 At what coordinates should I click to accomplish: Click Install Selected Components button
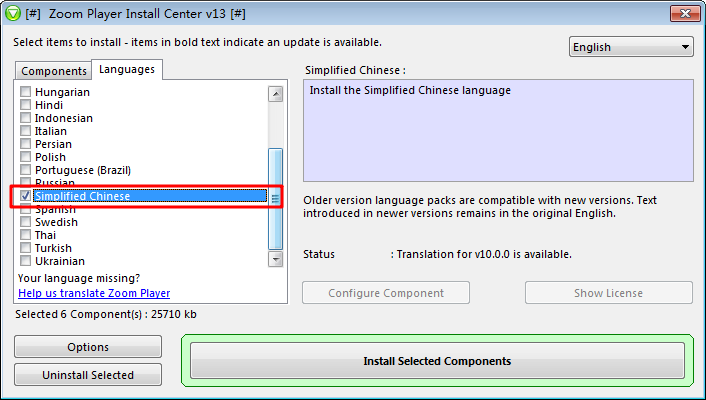(x=437, y=361)
